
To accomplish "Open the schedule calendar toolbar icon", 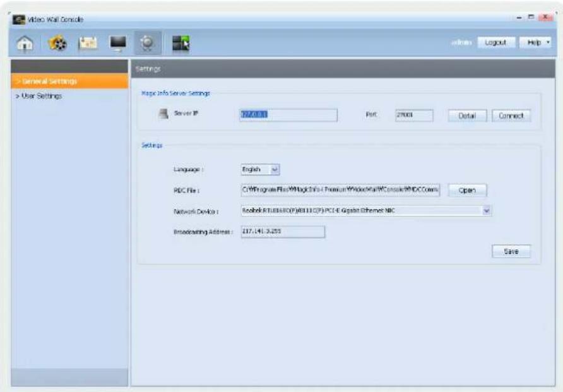I will click(x=88, y=44).
